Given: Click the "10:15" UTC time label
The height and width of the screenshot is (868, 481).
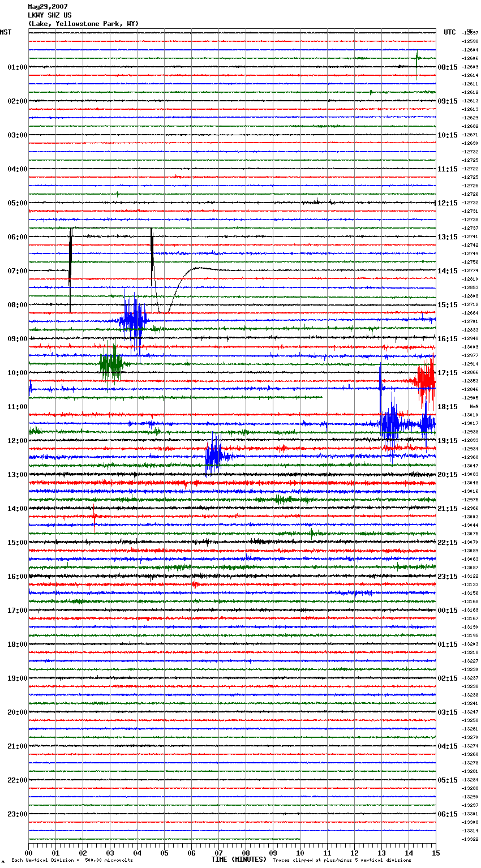Looking at the screenshot, I should pos(448,135).
